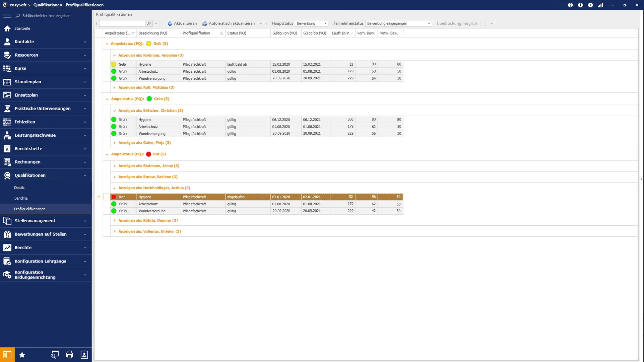Open the Teilnehmerstatus dropdown
The image size is (644, 362).
click(429, 23)
